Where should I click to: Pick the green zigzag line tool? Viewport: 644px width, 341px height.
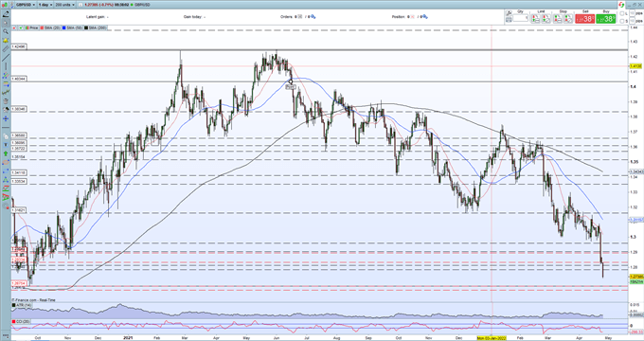point(6,92)
